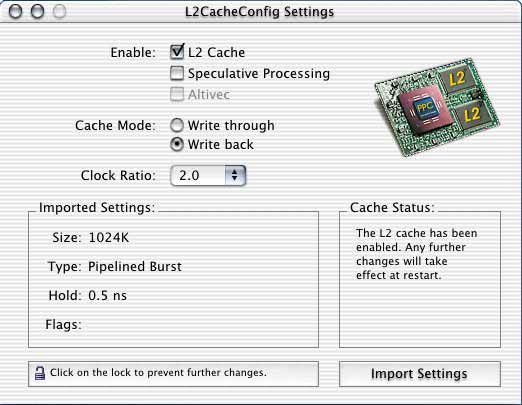
Task: Click the L2CacheConfig Settings title bar
Action: pyautogui.click(x=260, y=12)
